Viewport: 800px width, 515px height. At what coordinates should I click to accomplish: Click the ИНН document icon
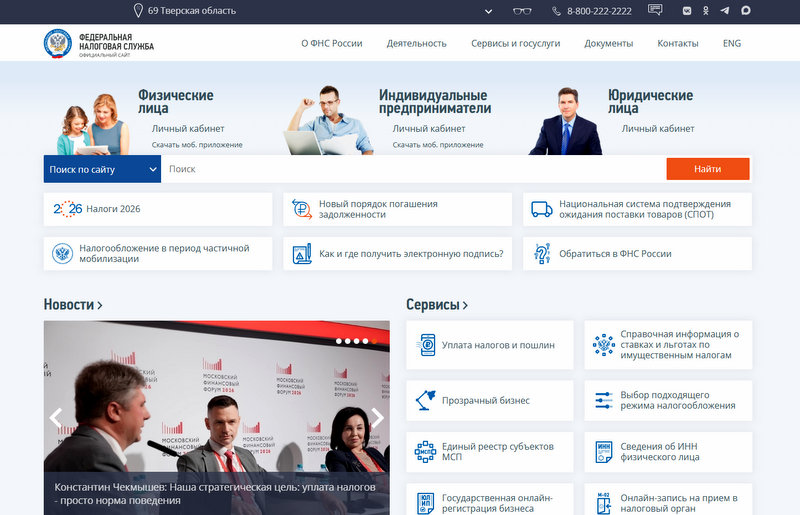tap(604, 452)
